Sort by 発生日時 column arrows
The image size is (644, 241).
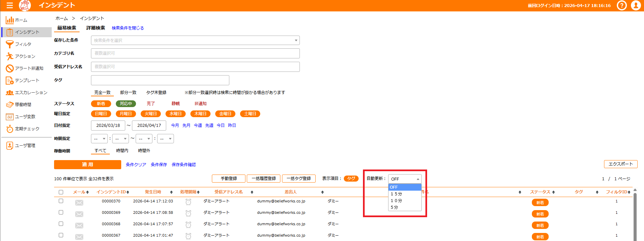click(x=171, y=192)
